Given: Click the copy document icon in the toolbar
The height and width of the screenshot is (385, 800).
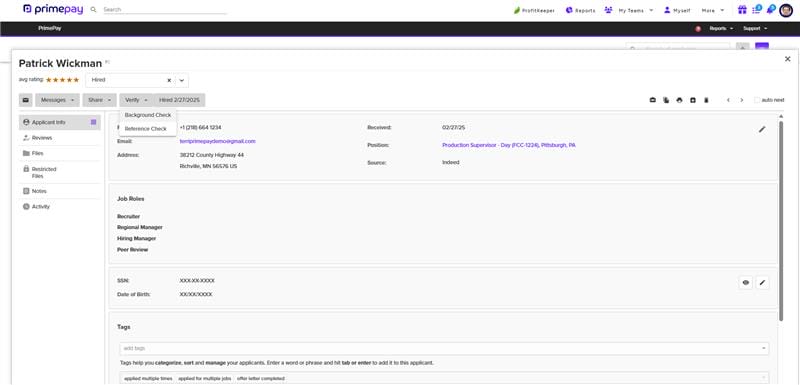Looking at the screenshot, I should pos(666,100).
